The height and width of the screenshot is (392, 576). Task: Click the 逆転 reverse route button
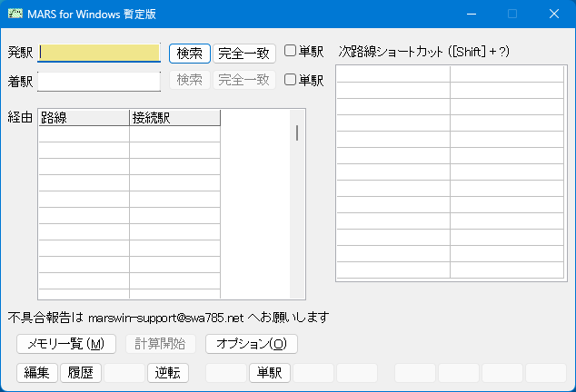pos(168,373)
